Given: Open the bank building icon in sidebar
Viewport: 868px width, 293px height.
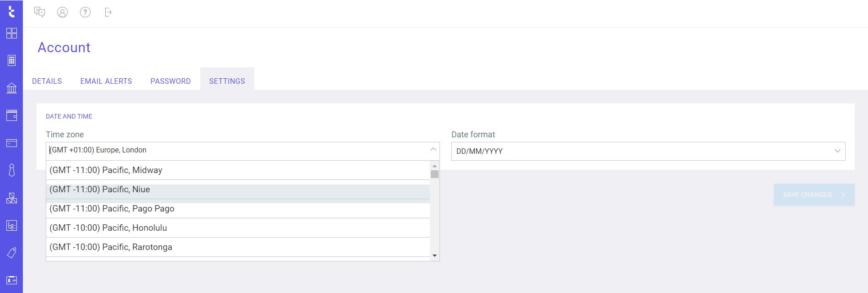Looking at the screenshot, I should click(x=11, y=88).
